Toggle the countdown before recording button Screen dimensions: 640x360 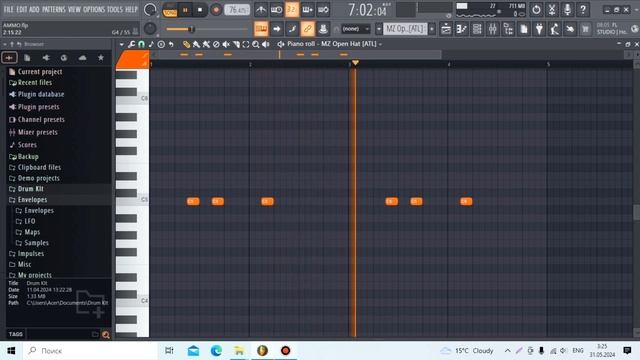pos(292,9)
